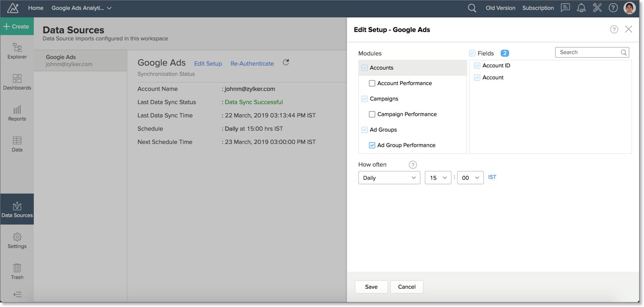
Task: Open the feedback chat icon
Action: 565,8
